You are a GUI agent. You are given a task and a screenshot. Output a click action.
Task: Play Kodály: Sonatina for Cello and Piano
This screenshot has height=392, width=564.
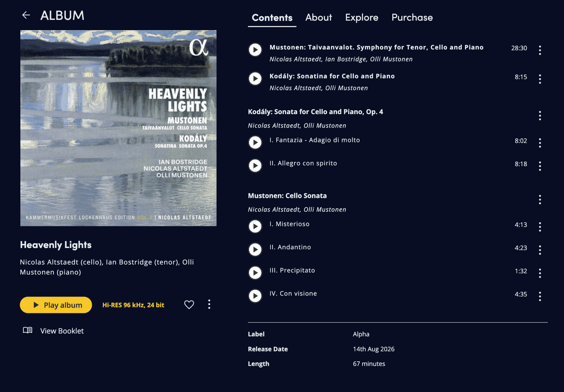click(255, 79)
